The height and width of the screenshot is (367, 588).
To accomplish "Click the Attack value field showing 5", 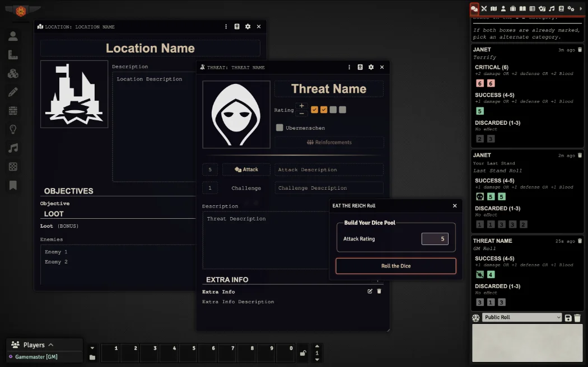I will (210, 170).
